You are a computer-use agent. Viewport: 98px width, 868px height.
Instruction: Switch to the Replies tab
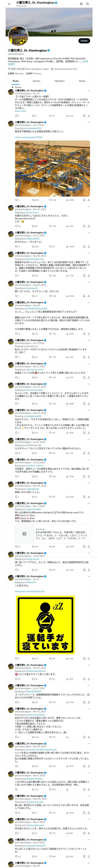36,81
